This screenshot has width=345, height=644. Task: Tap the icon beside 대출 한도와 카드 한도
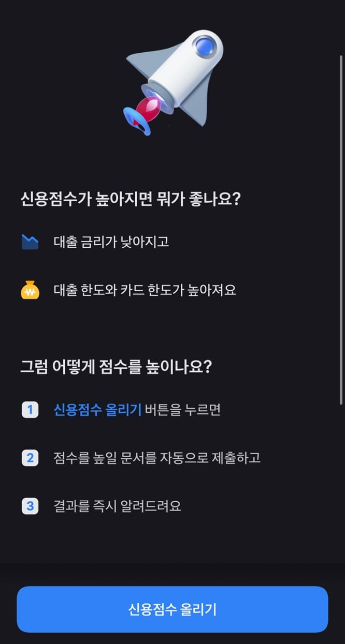31,289
